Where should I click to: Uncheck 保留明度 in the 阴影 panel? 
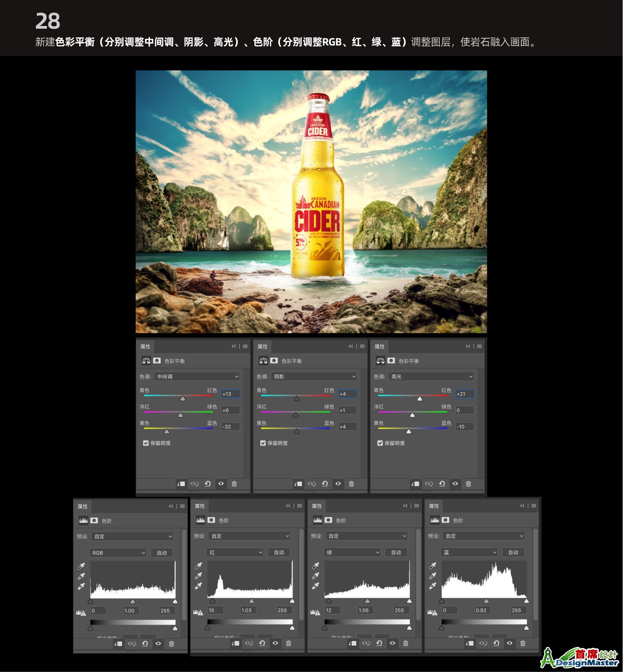pos(263,443)
